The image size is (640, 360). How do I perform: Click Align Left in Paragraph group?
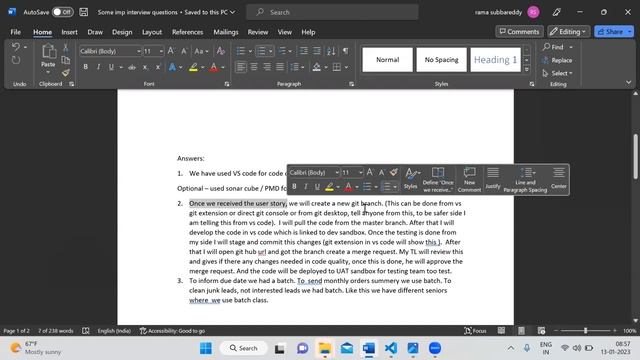coord(241,67)
